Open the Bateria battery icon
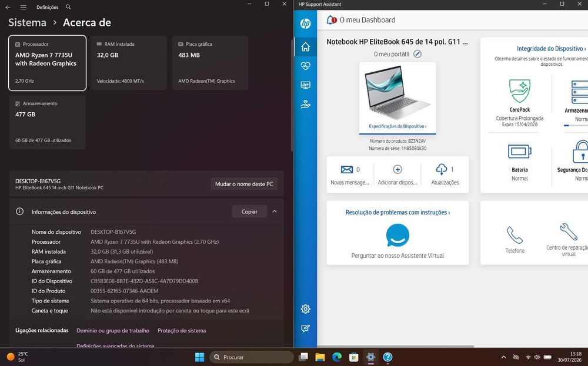Image resolution: width=588 pixels, height=366 pixels. [x=519, y=152]
